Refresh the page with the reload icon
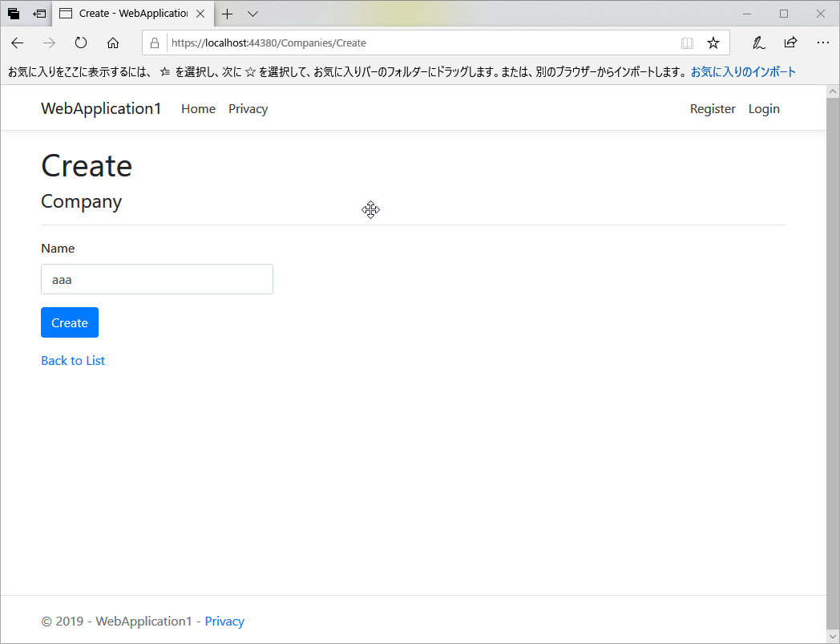This screenshot has width=840, height=644. pyautogui.click(x=81, y=43)
